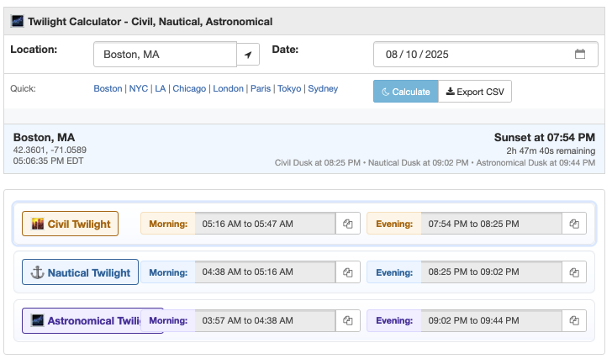Click the Twilight Calculator title text
Viewport: 612px width, 364px height.
150,22
